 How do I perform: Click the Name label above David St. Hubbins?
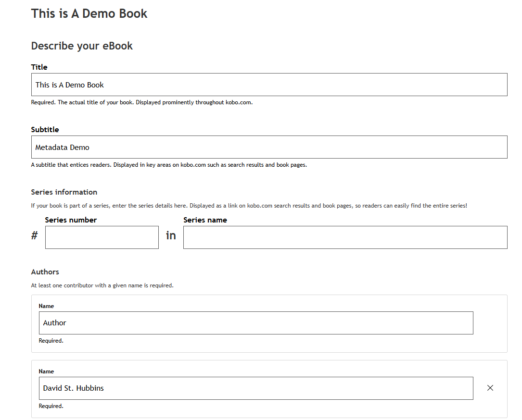[46, 371]
